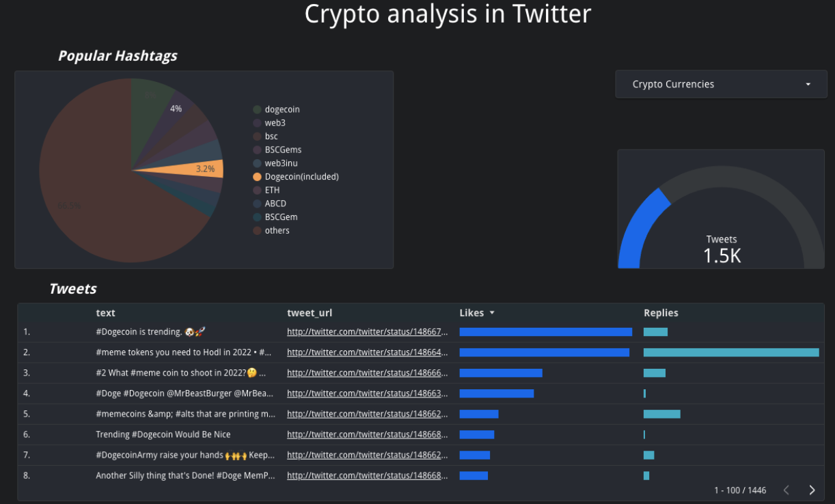Go to next page of tweets
This screenshot has width=835, height=504.
point(812,490)
